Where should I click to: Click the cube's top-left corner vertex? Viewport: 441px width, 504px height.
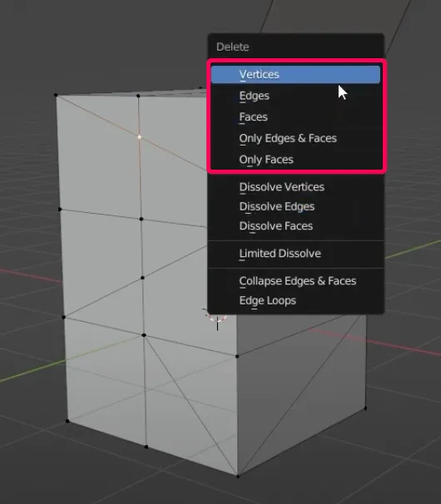[56, 95]
